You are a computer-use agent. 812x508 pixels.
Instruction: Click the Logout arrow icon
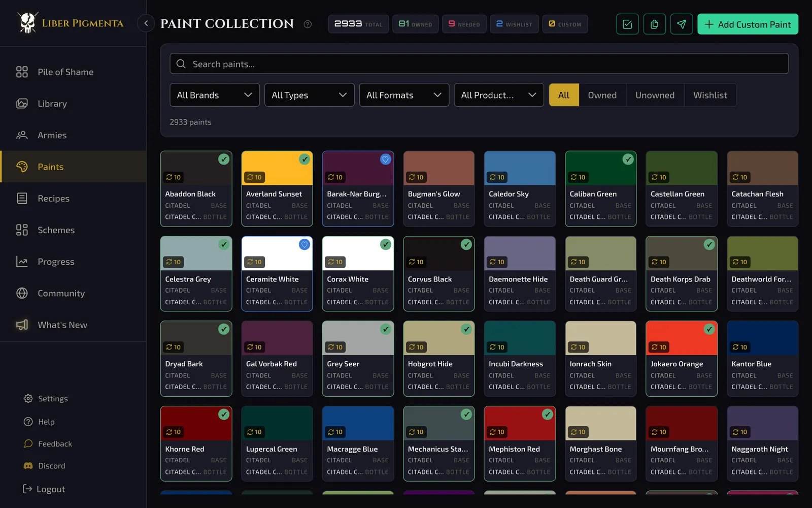(x=27, y=489)
